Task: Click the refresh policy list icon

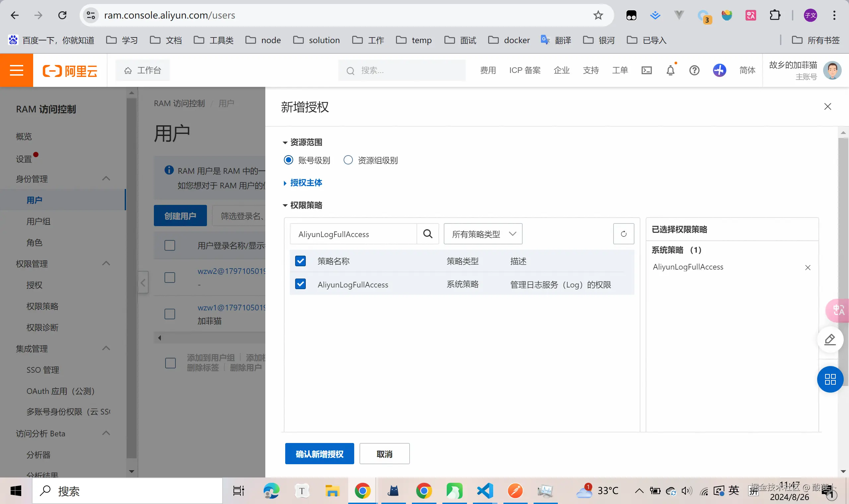Action: tap(623, 234)
